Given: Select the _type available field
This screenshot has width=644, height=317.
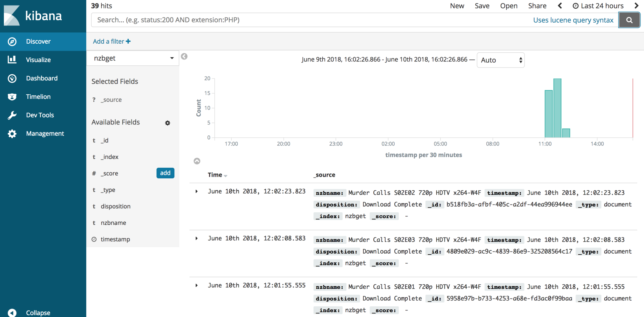Looking at the screenshot, I should click(x=108, y=190).
